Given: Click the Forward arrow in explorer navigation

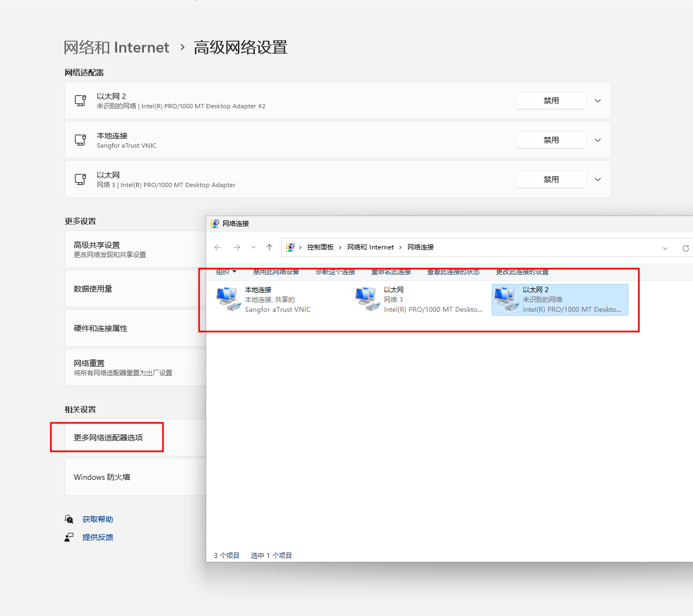Looking at the screenshot, I should click(237, 247).
